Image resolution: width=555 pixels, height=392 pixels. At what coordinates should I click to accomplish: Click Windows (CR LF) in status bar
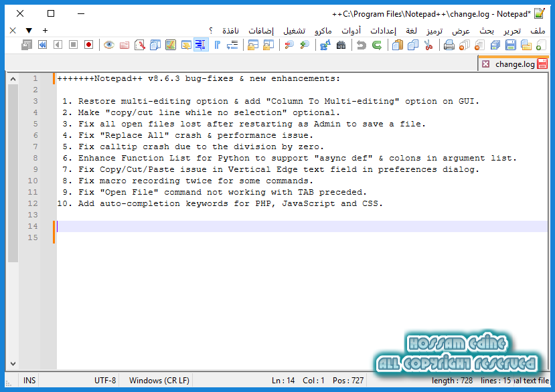(x=159, y=381)
